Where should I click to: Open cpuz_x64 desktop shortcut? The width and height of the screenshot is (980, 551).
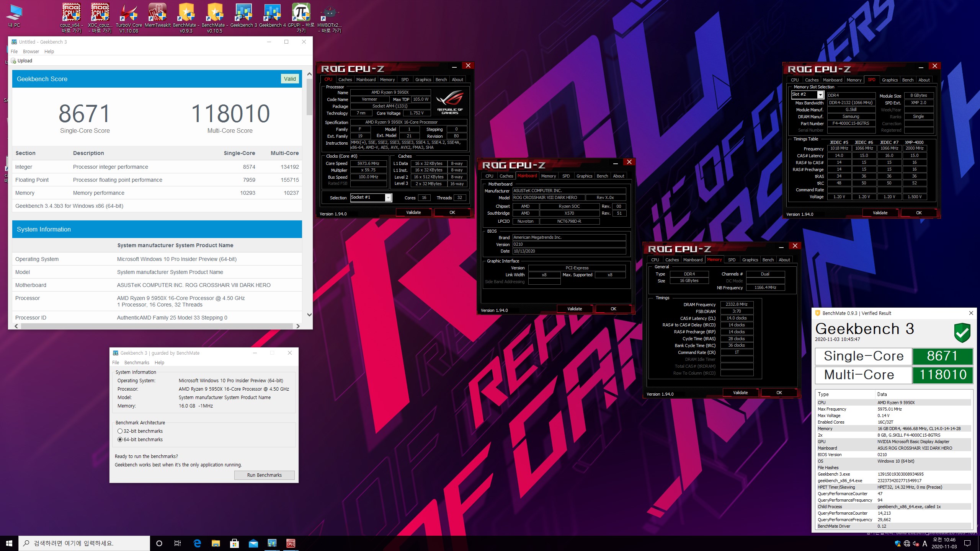(x=72, y=18)
